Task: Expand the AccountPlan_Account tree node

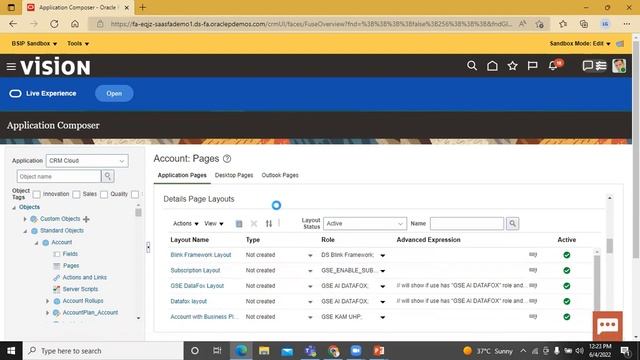Action: 48,313
